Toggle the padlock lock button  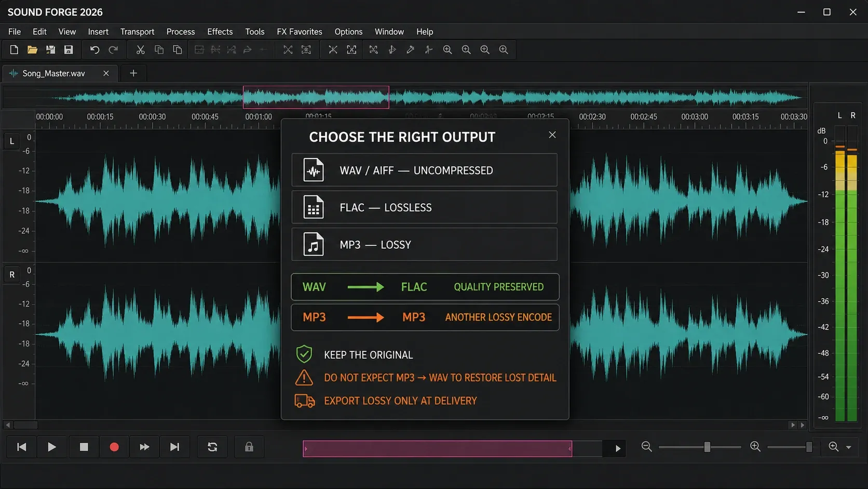pyautogui.click(x=249, y=447)
